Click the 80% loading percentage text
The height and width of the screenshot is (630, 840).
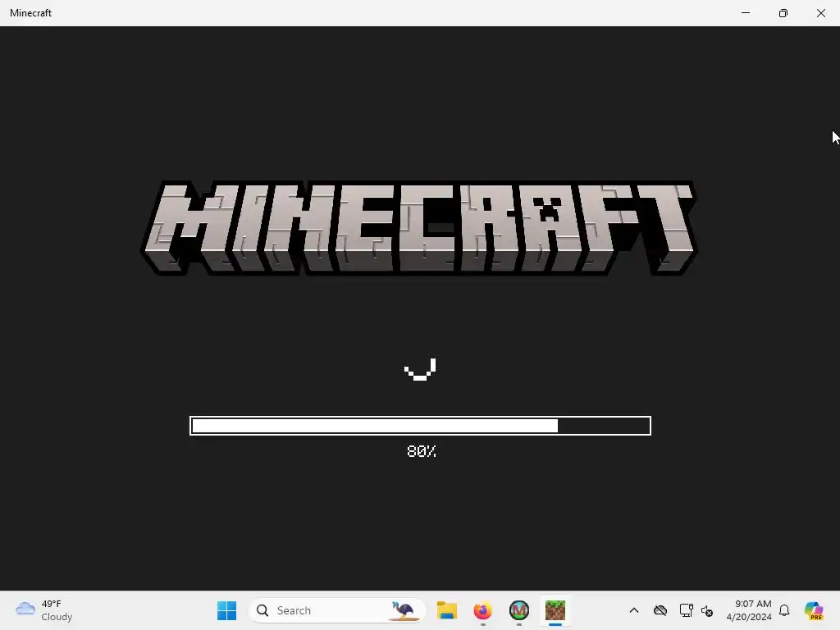422,451
